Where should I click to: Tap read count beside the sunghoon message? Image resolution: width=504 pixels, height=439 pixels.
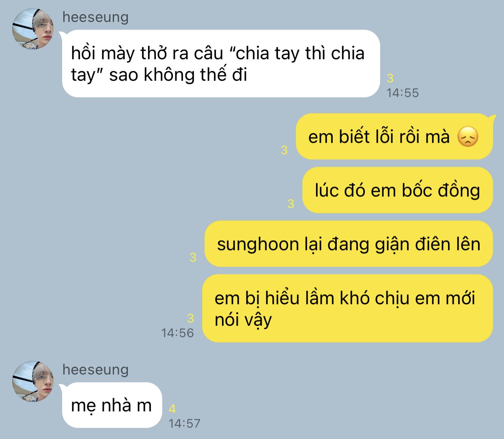tap(193, 257)
